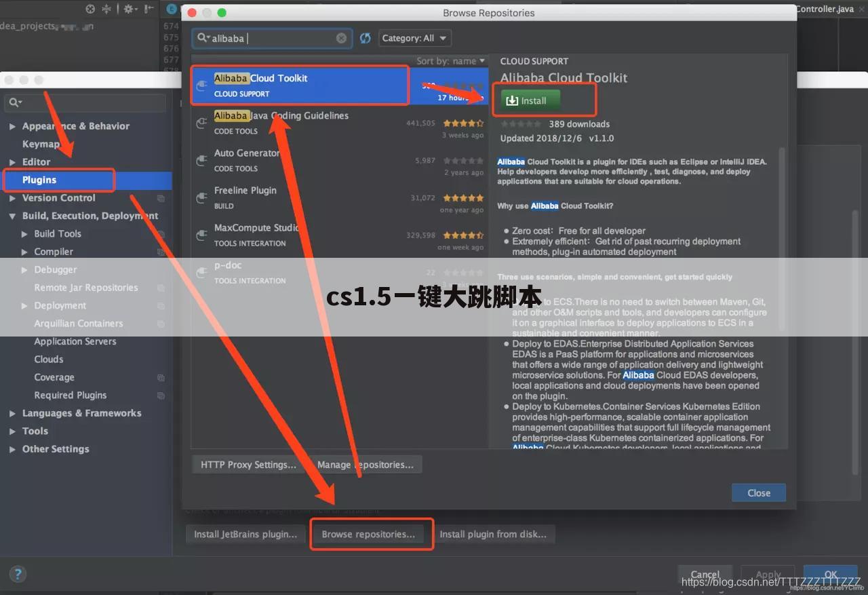The width and height of the screenshot is (868, 595).
Task: Click project-level icon beside Coverage
Action: tap(161, 377)
